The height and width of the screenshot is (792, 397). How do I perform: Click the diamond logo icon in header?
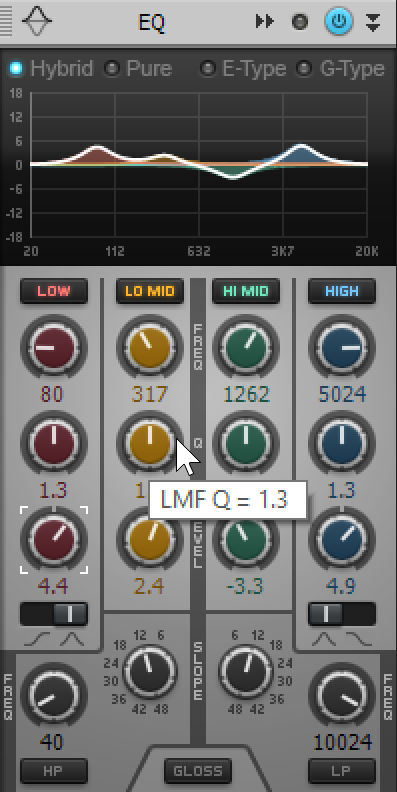click(x=37, y=21)
